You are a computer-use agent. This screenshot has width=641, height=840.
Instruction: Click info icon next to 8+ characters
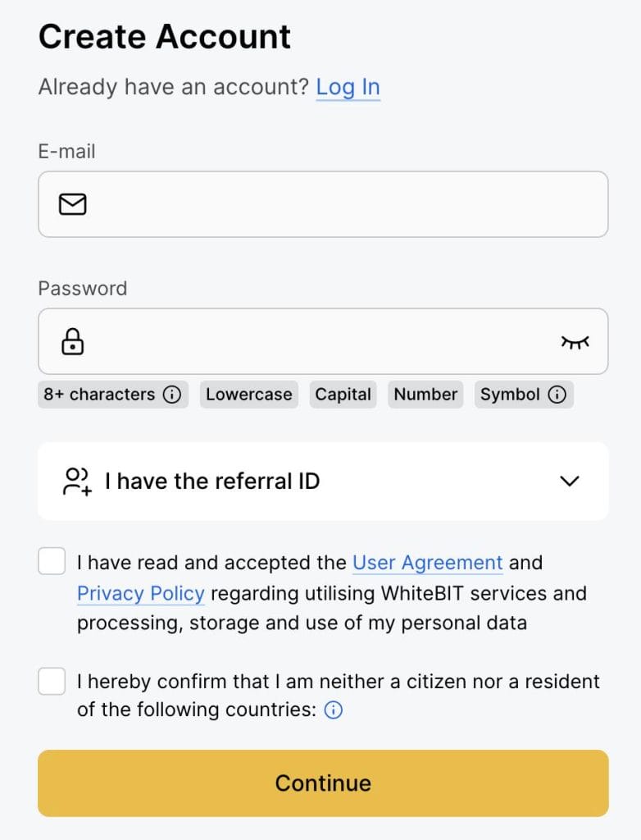[171, 395]
